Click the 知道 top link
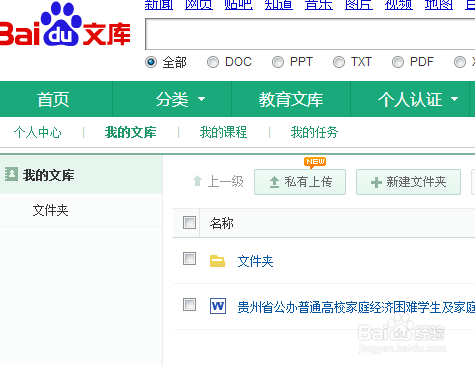This screenshot has height=366, width=475. (x=279, y=5)
